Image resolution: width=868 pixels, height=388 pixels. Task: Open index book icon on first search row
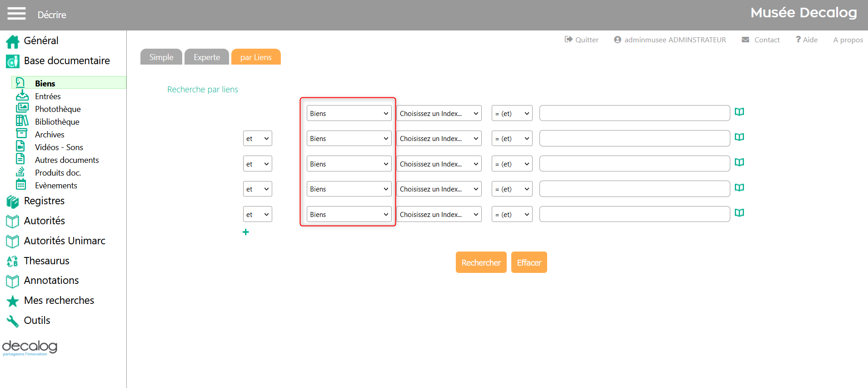739,112
